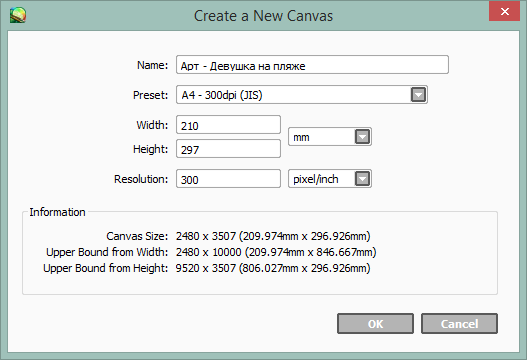Click the Width field with 210

[x=228, y=125]
